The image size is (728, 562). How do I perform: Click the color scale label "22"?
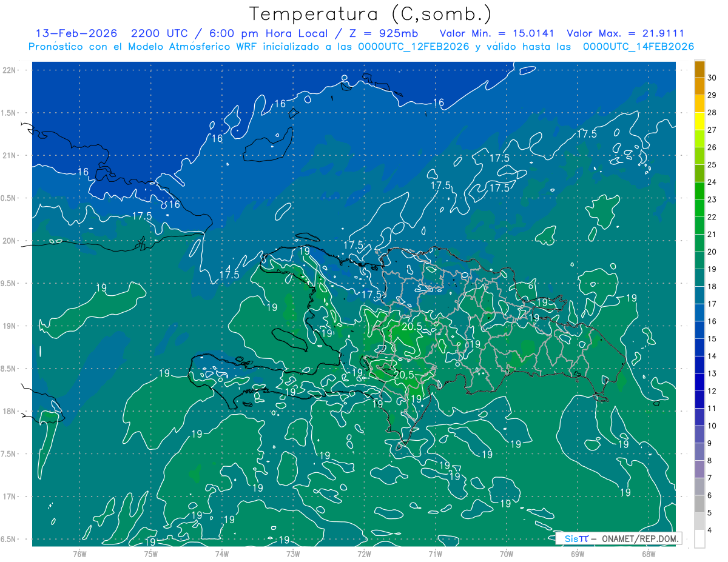coord(713,217)
